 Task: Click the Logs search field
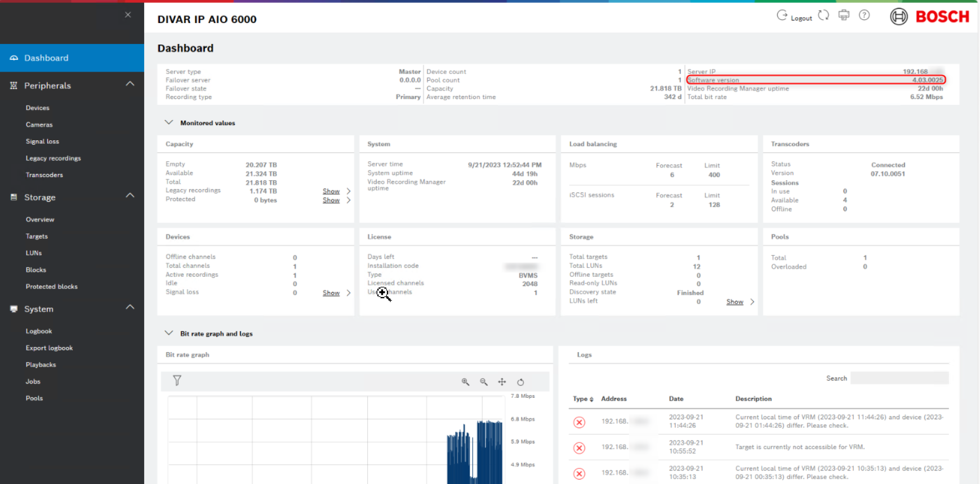899,378
